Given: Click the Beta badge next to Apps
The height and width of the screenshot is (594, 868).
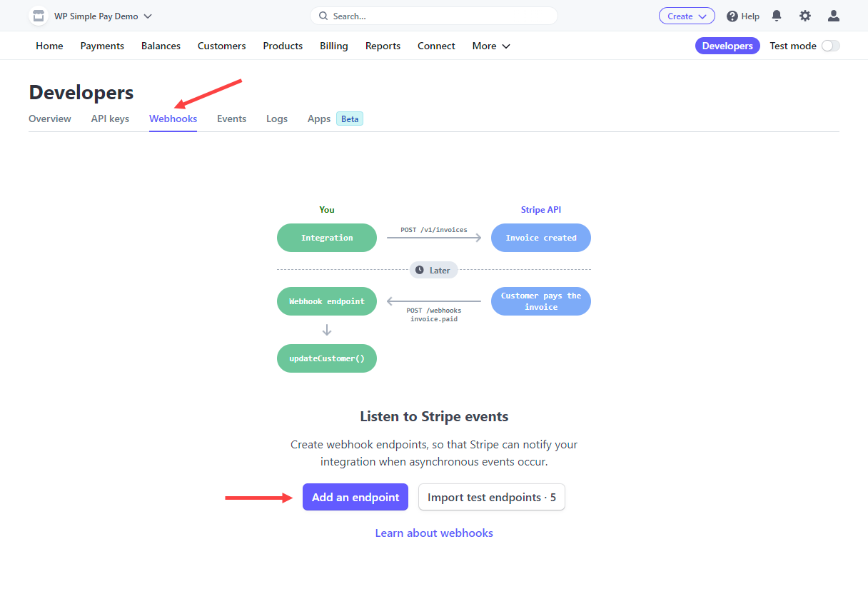Looking at the screenshot, I should click(350, 119).
